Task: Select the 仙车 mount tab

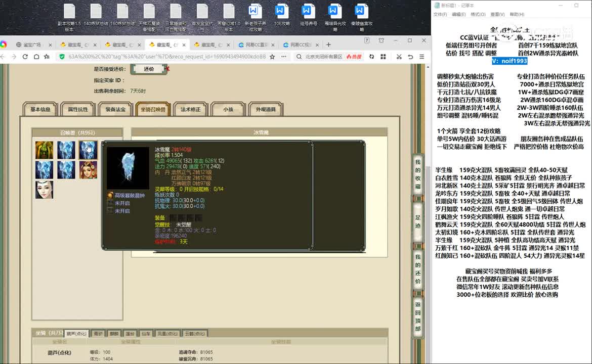Action: [146, 334]
